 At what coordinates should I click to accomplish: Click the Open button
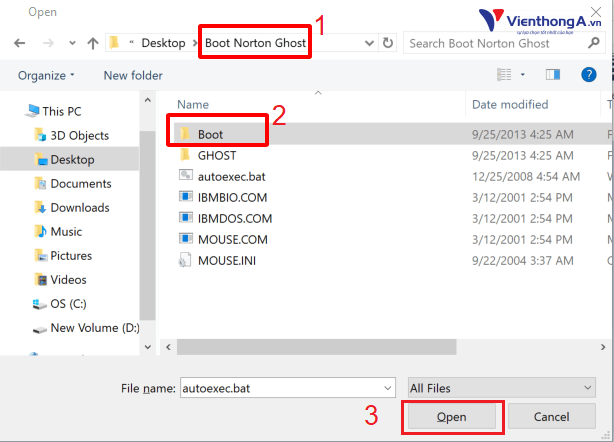click(451, 417)
